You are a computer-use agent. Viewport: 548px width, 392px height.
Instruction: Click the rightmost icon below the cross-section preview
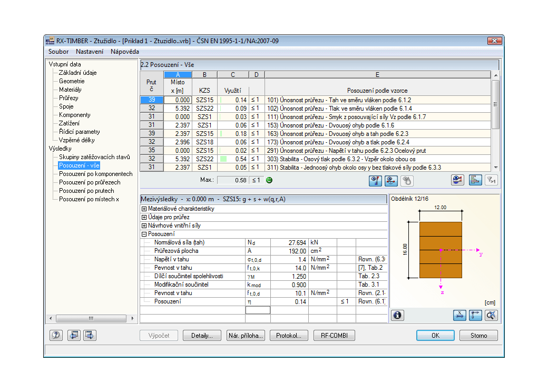click(x=491, y=315)
